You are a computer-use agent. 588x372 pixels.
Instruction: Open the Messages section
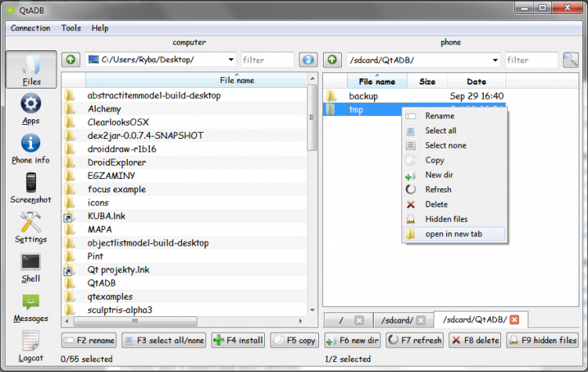(31, 308)
